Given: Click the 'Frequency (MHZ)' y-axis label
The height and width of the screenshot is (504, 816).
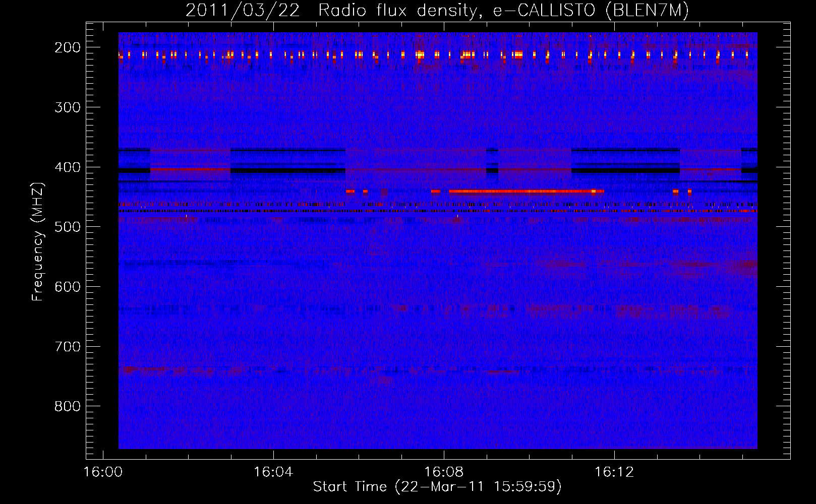Looking at the screenshot, I should tap(38, 241).
